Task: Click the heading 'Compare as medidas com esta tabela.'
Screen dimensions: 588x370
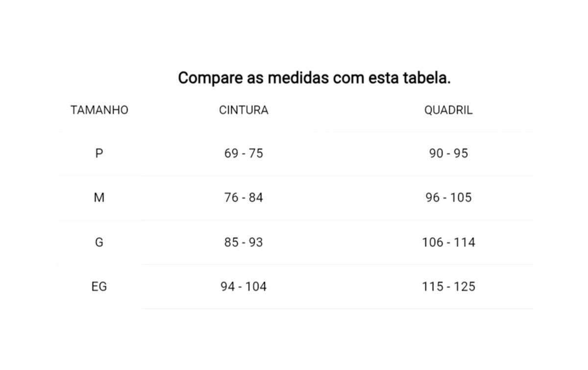Action: tap(314, 78)
